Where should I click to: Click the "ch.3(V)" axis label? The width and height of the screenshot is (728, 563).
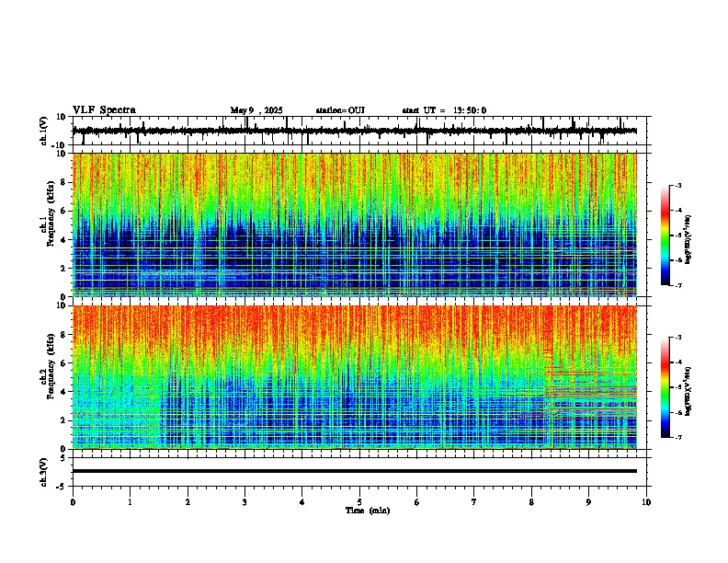point(44,472)
